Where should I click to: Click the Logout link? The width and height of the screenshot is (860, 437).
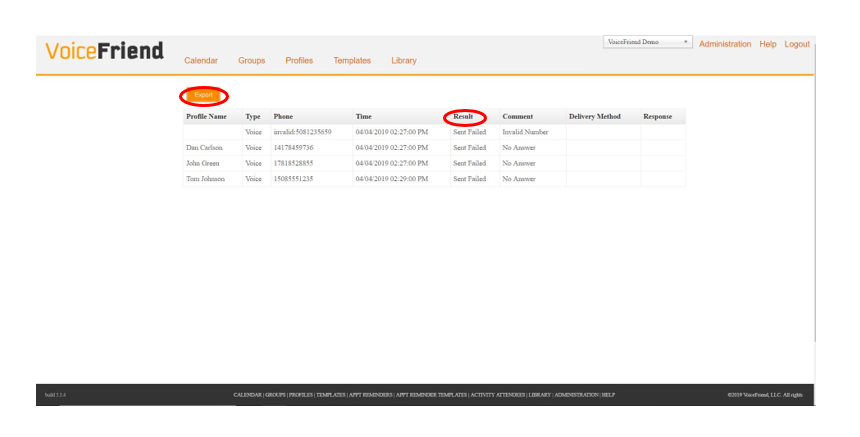(x=797, y=44)
